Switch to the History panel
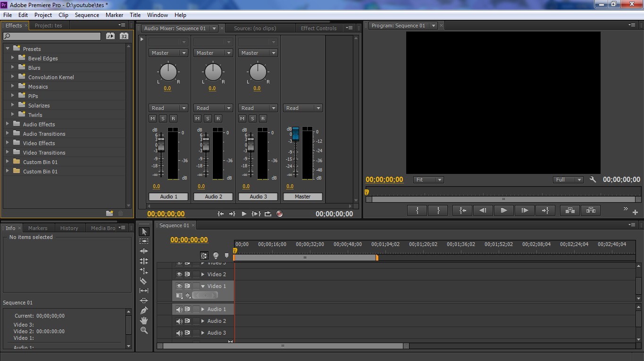This screenshot has width=644, height=361. [x=69, y=228]
